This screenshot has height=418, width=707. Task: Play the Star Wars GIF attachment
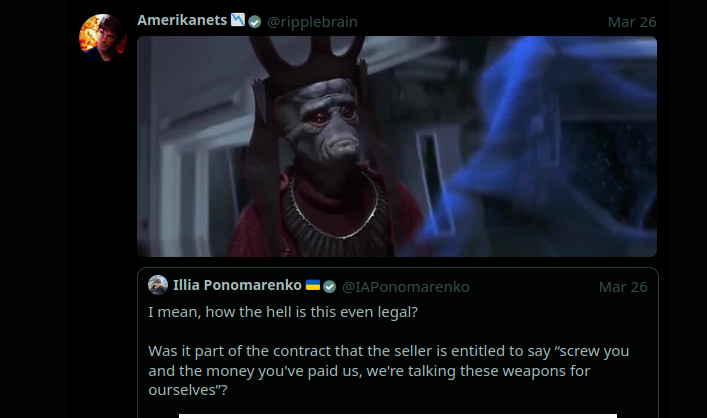tap(397, 147)
